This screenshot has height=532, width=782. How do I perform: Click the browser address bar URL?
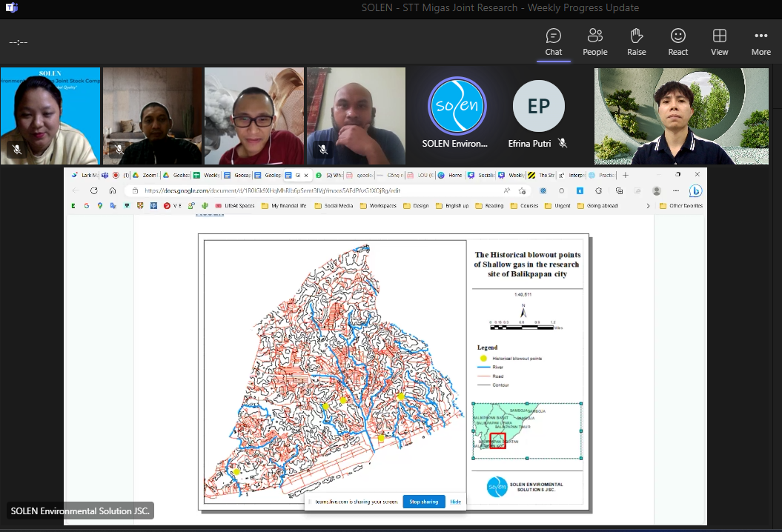point(274,190)
